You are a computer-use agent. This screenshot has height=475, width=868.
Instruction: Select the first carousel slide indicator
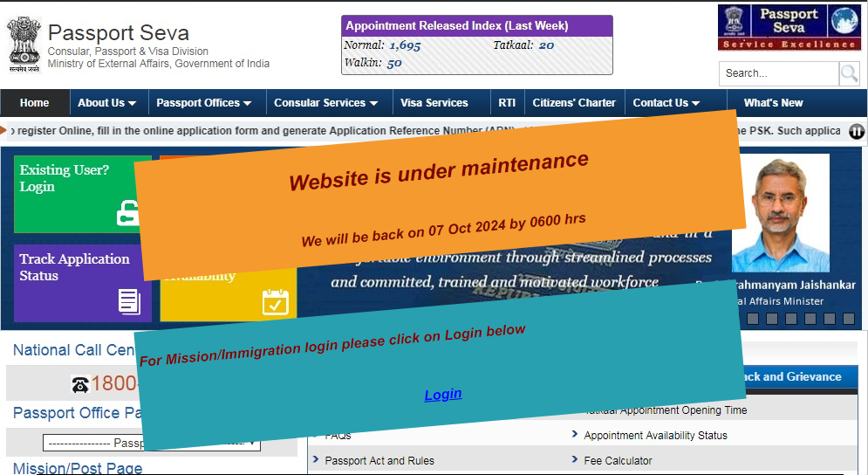pyautogui.click(x=752, y=319)
